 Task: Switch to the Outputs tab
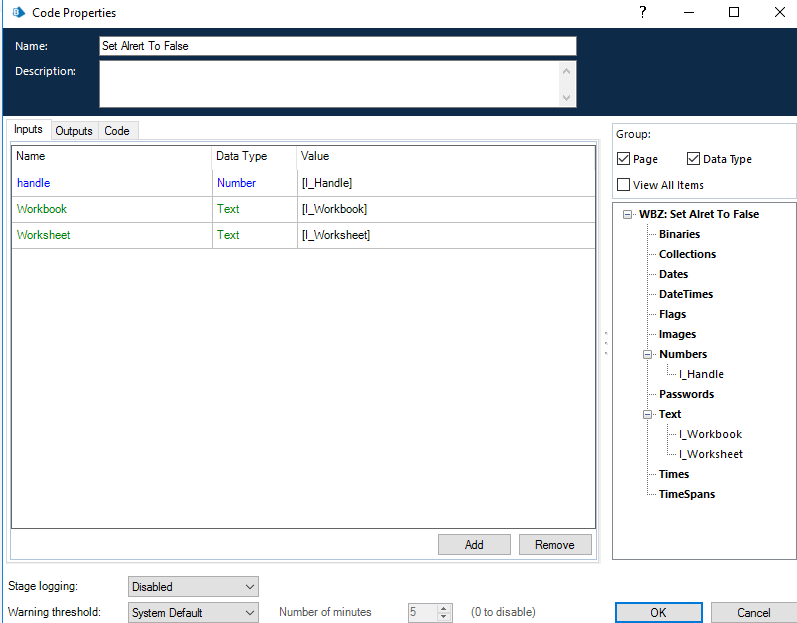pyautogui.click(x=74, y=131)
